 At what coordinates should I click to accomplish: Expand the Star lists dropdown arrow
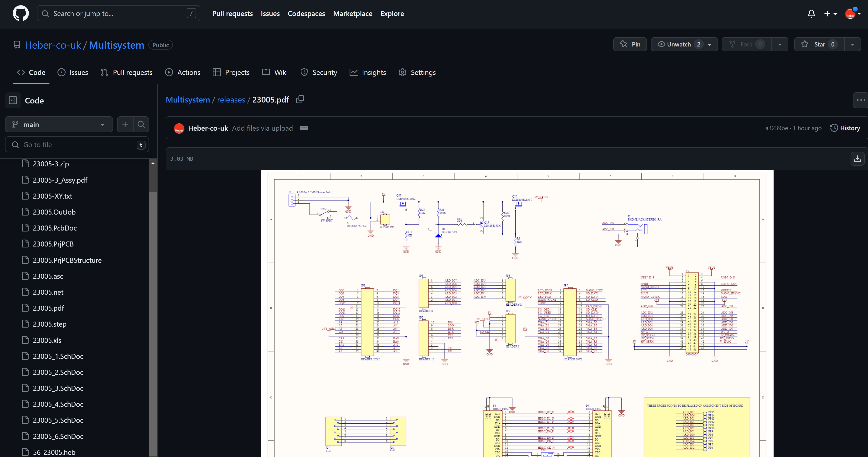tap(852, 44)
